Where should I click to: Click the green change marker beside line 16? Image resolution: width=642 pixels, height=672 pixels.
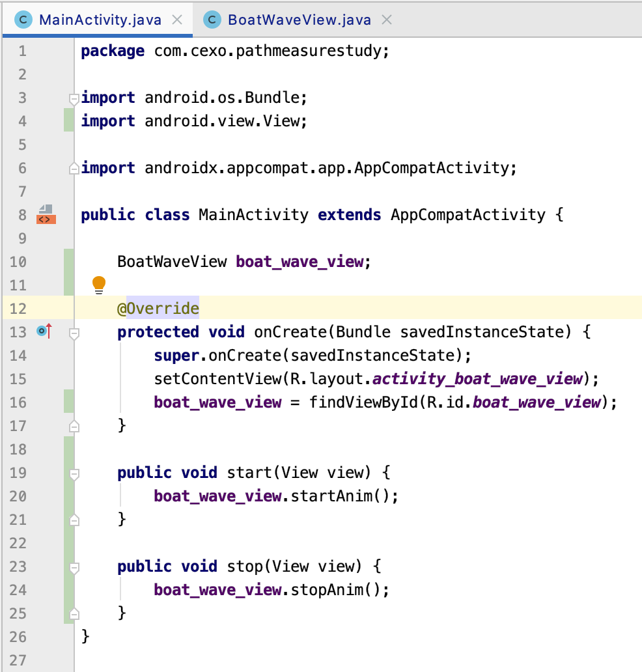coord(68,402)
